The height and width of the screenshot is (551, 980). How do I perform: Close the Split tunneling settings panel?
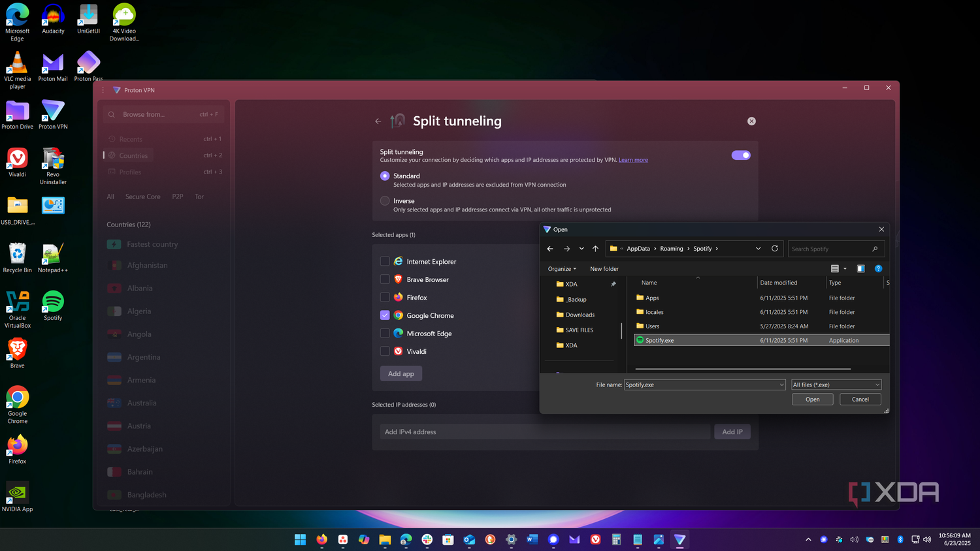(x=751, y=121)
